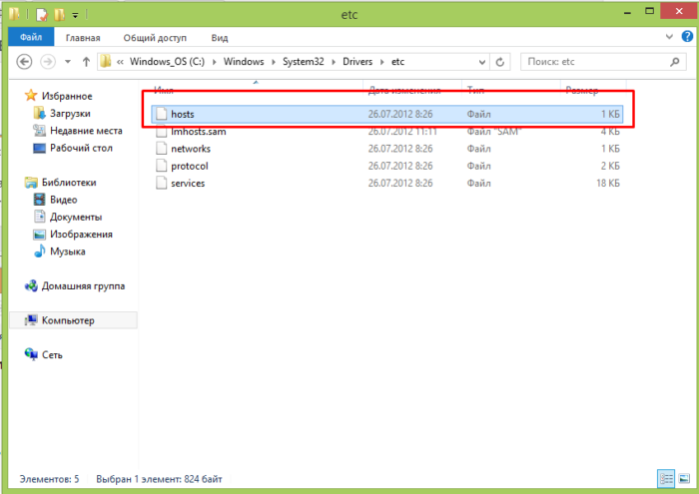The width and height of the screenshot is (699, 494).
Task: Open Help via question mark icon
Action: 687,37
